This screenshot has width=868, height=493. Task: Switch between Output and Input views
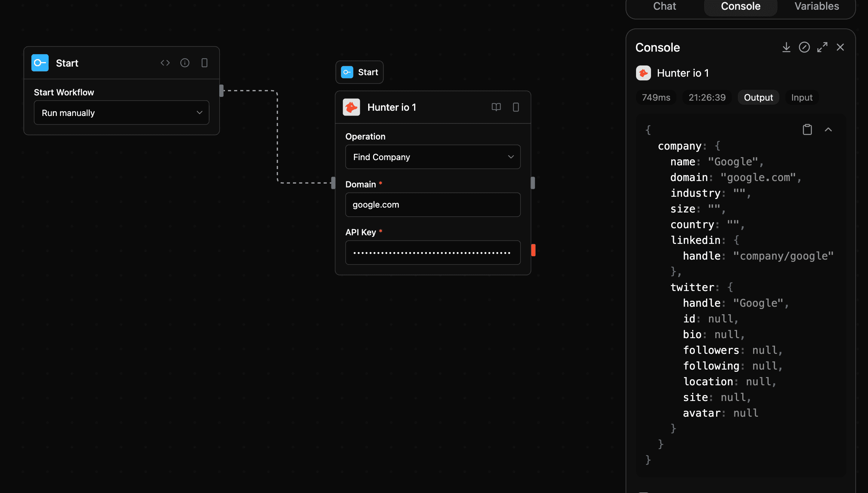(x=758, y=97)
